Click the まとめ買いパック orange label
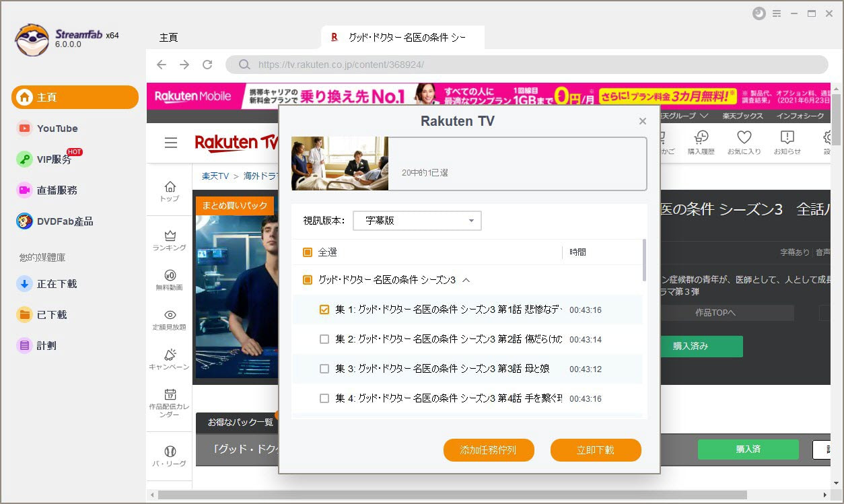 pyautogui.click(x=235, y=206)
